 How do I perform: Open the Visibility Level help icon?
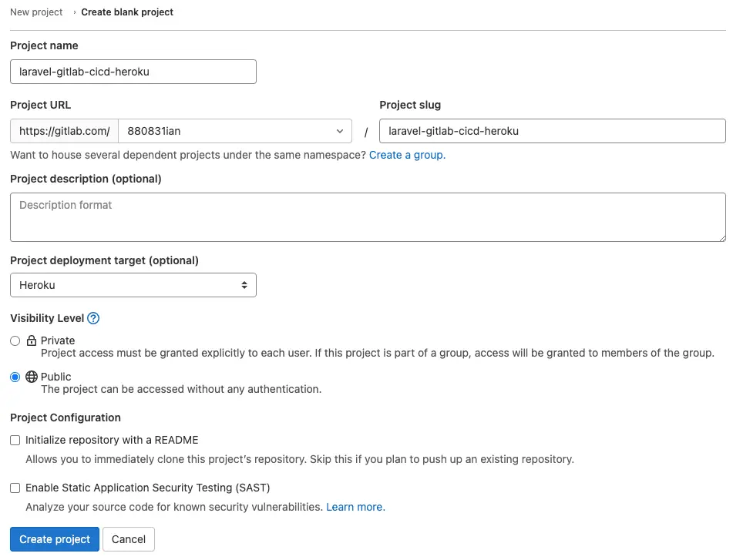click(x=92, y=318)
